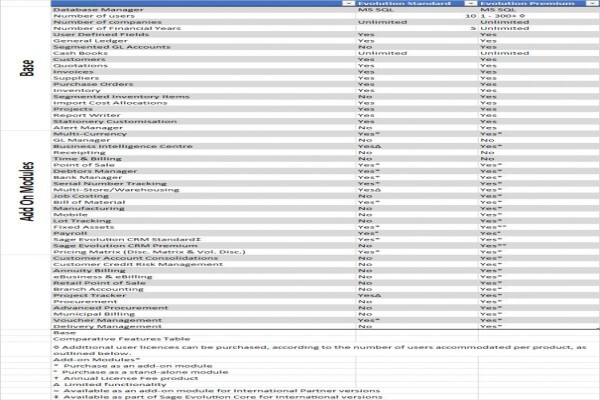
Task: Click the Point of Sale cell
Action: tap(203, 165)
